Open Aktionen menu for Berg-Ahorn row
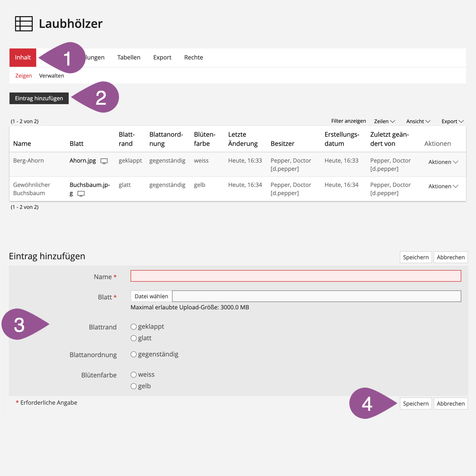 pos(443,162)
